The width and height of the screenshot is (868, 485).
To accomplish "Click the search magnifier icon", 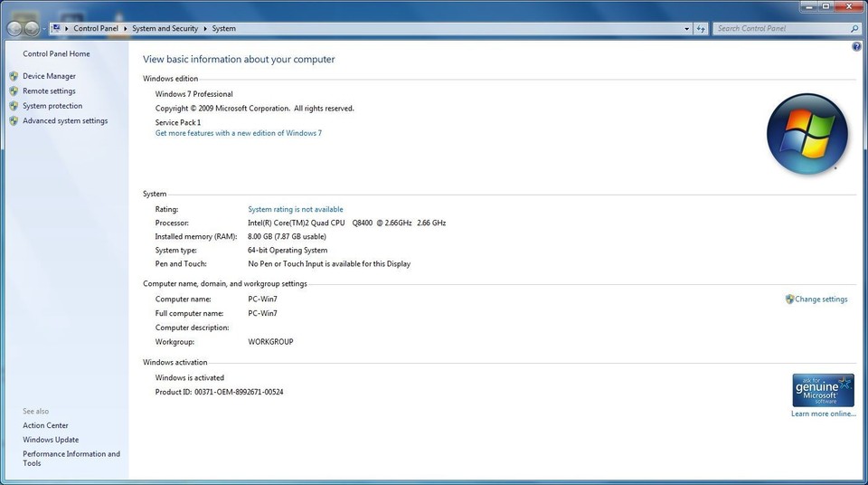I will click(854, 28).
